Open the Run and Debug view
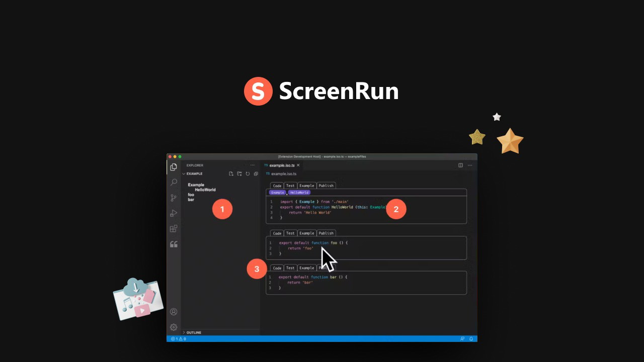Screen dimensions: 644x362 pos(174,213)
